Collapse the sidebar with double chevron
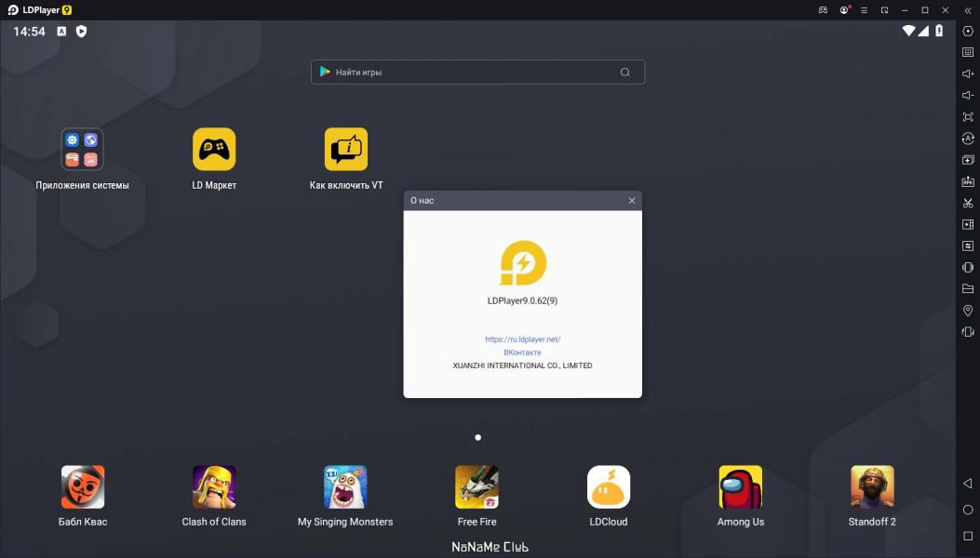Screen dimensions: 980x558 point(968,10)
